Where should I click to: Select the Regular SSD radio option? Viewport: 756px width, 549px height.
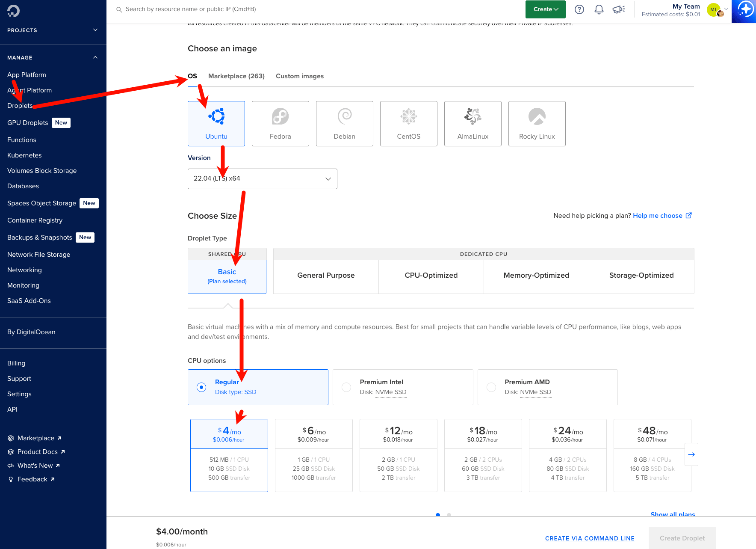(201, 387)
